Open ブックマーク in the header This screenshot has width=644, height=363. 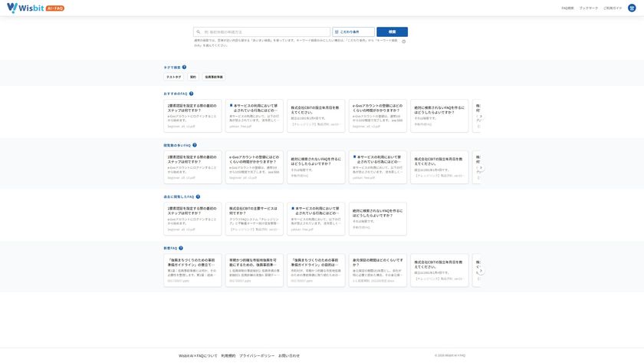(x=589, y=8)
